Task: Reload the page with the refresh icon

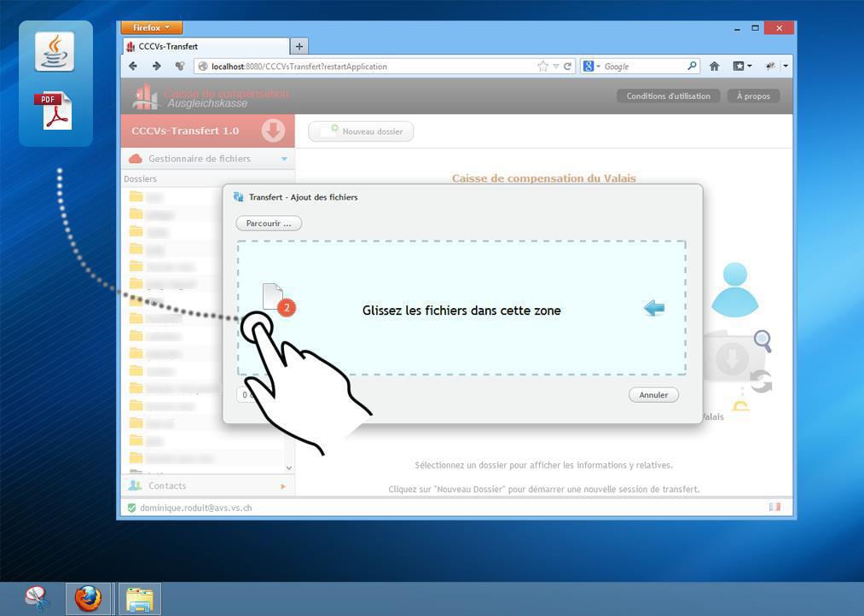Action: (567, 66)
